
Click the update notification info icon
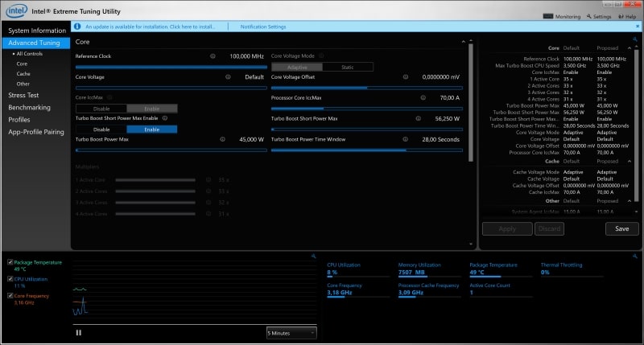[77, 27]
